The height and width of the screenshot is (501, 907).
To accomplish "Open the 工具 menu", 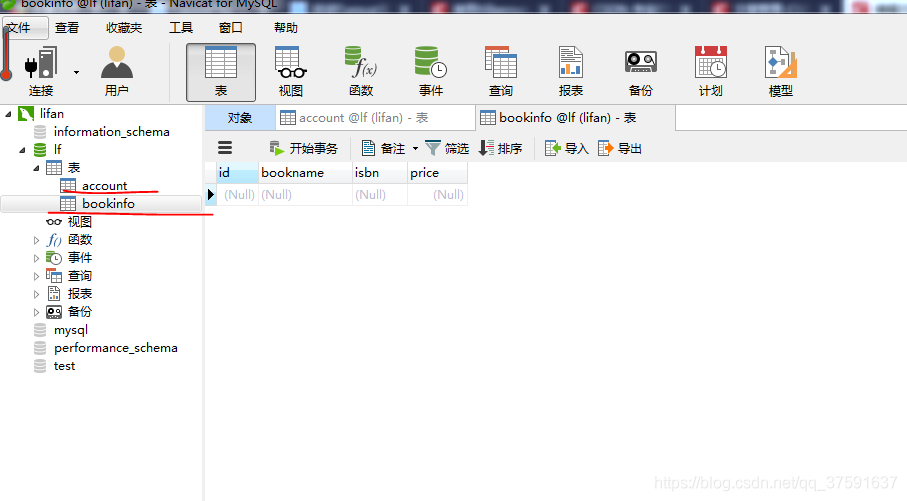I will [181, 28].
